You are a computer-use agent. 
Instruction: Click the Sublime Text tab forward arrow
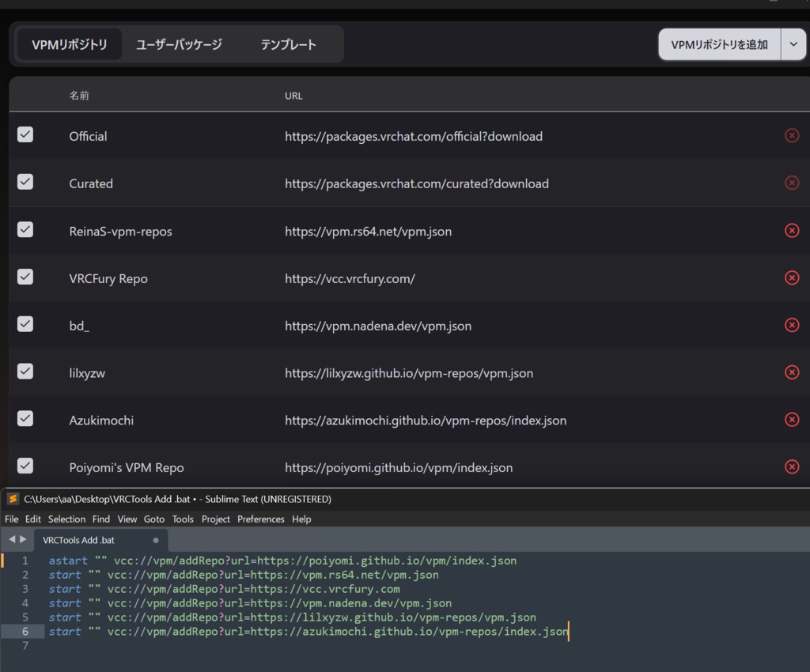pos(23,539)
